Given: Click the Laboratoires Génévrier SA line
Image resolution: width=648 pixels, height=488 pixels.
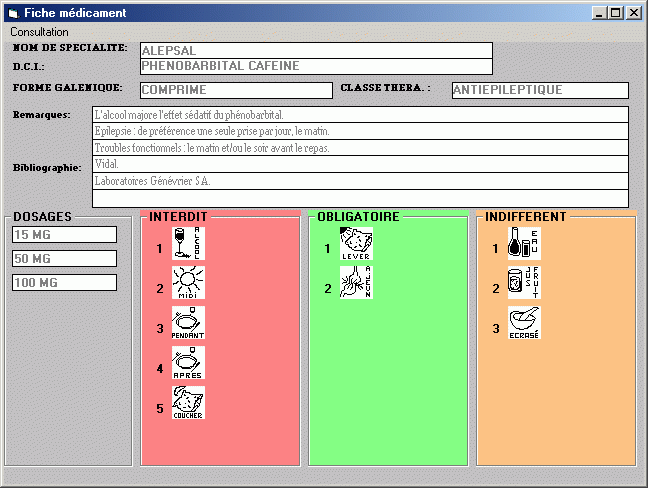Looking at the screenshot, I should coord(360,181).
